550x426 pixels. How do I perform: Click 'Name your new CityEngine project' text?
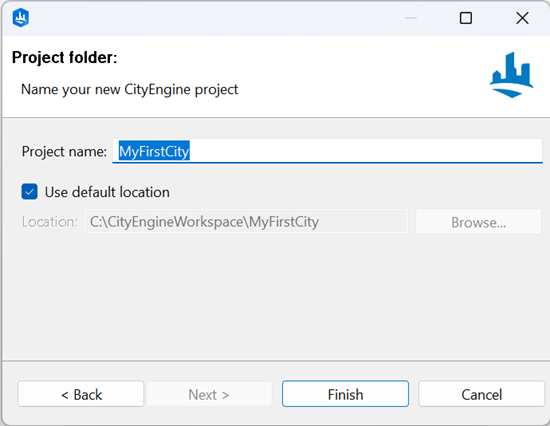129,90
